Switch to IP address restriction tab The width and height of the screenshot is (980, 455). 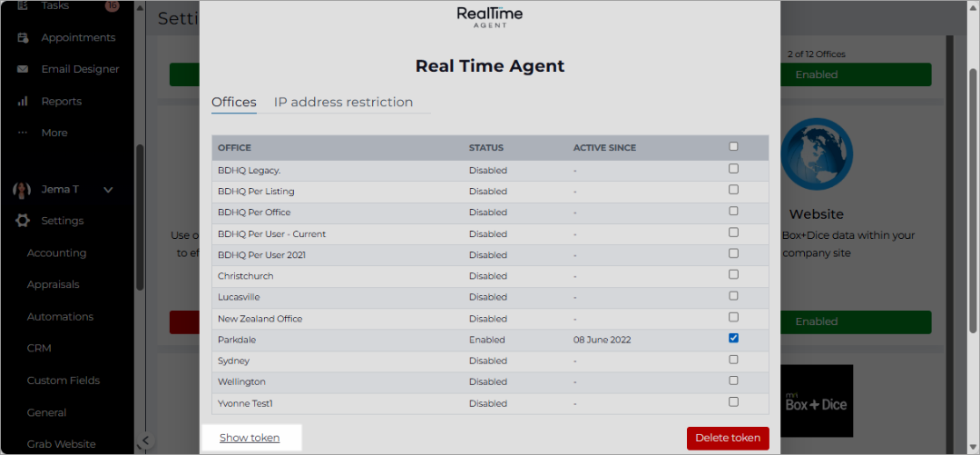pos(343,102)
